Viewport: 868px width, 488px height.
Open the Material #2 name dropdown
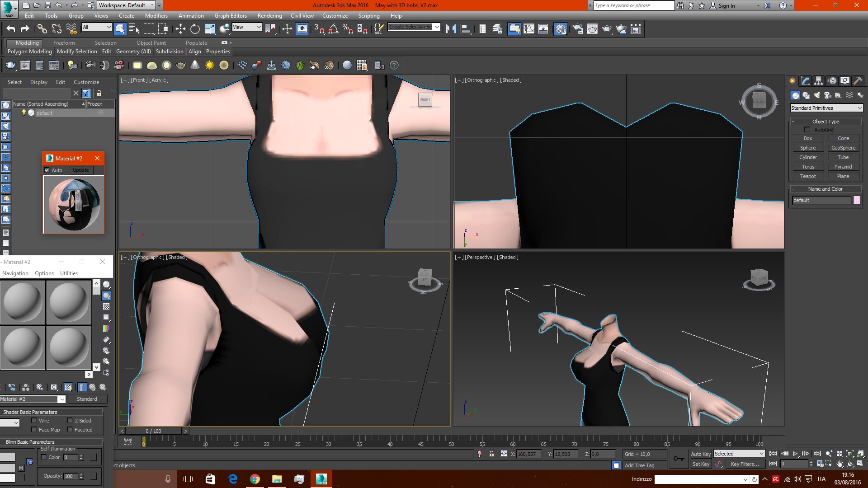coord(33,399)
